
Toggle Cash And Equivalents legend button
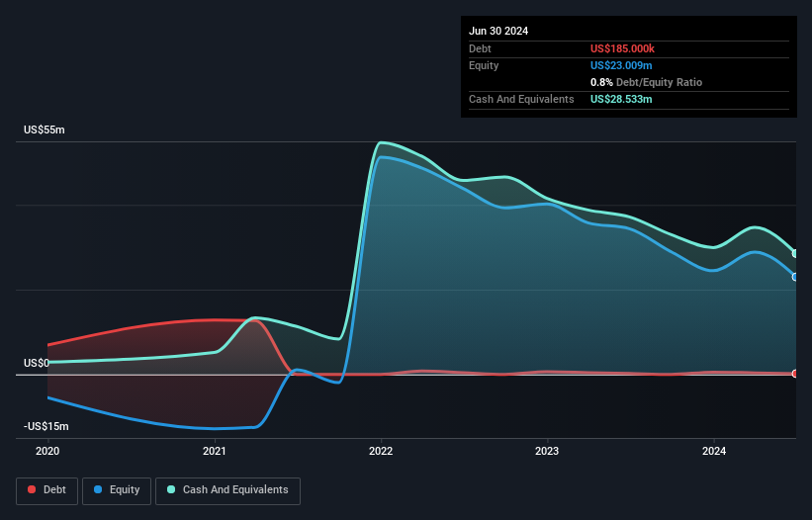click(227, 490)
